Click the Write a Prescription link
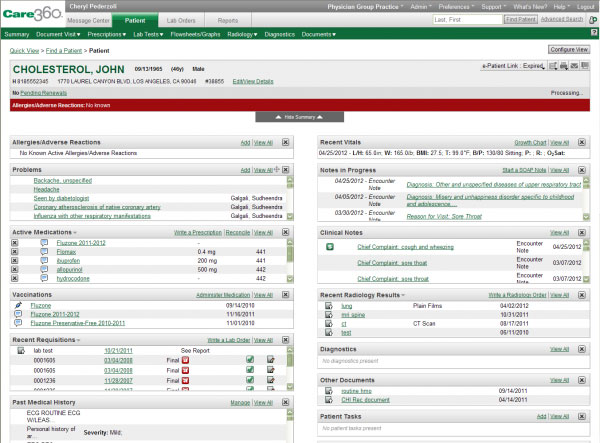Image resolution: width=600 pixels, height=443 pixels. 198,233
